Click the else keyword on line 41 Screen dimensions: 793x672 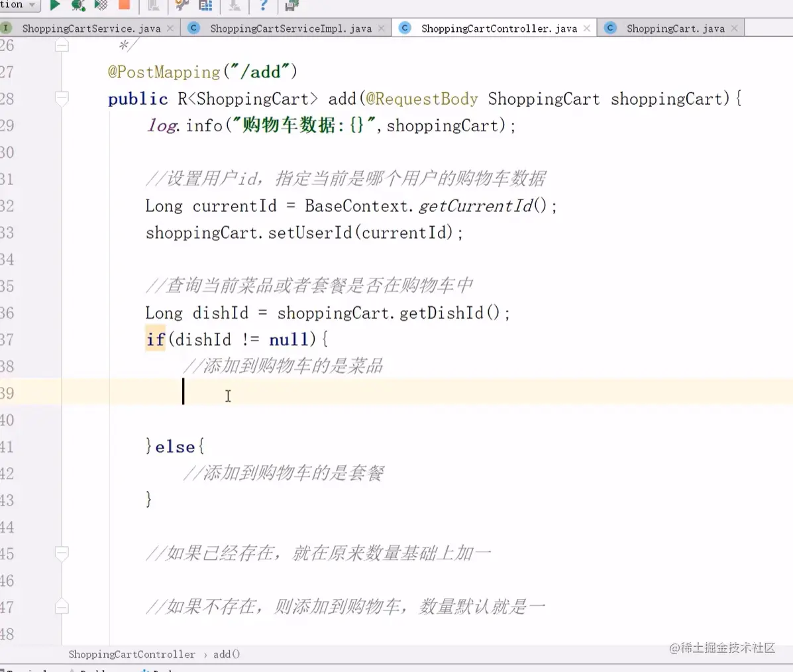pyautogui.click(x=175, y=447)
